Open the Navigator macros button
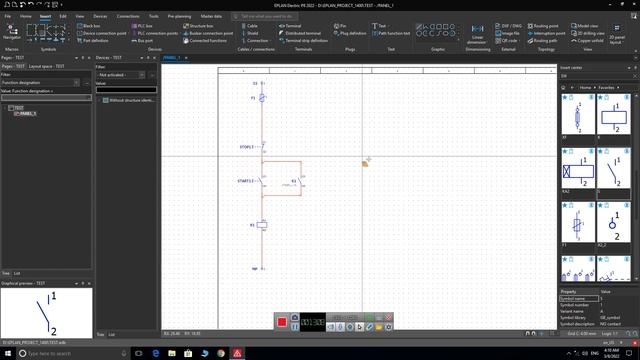The width and height of the screenshot is (640, 360). (x=12, y=32)
